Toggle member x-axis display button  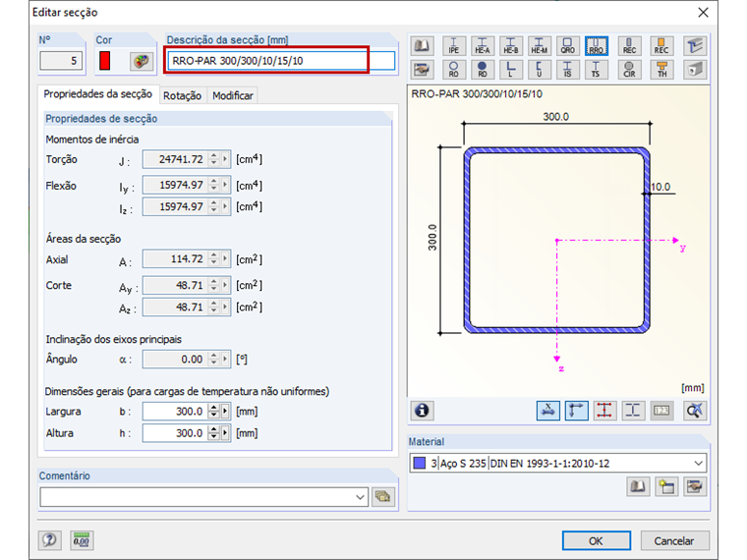(547, 411)
